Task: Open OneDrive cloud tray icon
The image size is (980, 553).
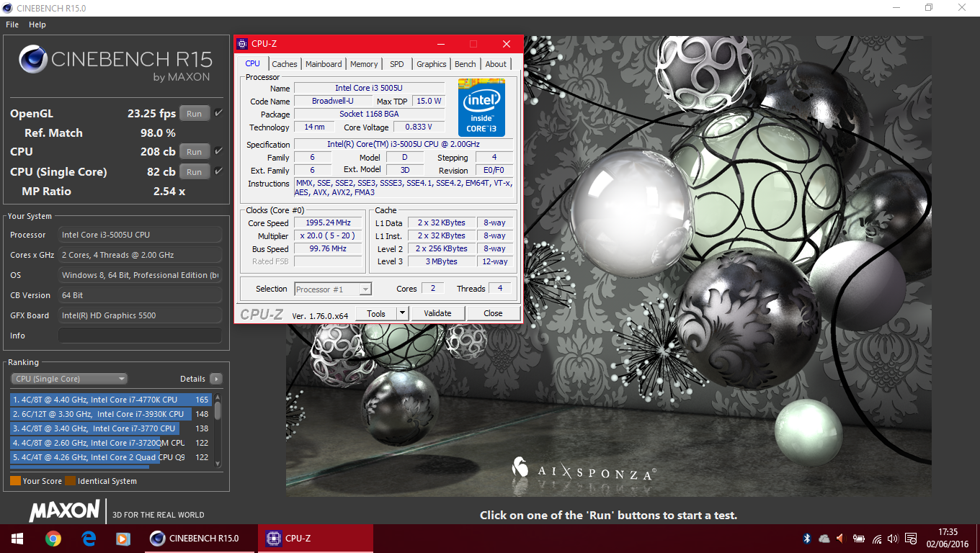Action: [x=824, y=538]
